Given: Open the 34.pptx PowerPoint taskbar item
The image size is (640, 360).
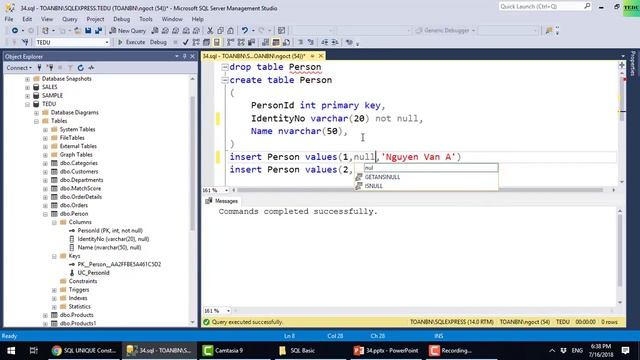Looking at the screenshot, I should [387, 351].
